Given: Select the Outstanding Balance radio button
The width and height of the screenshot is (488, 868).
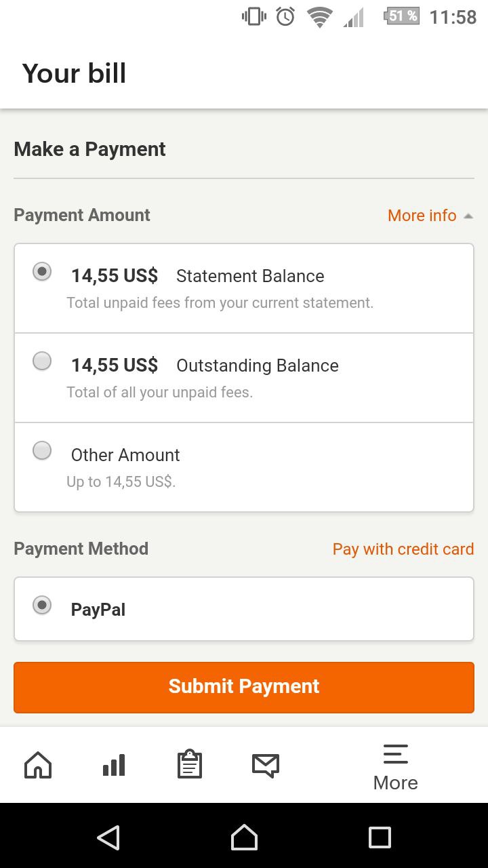Looking at the screenshot, I should coord(42,361).
